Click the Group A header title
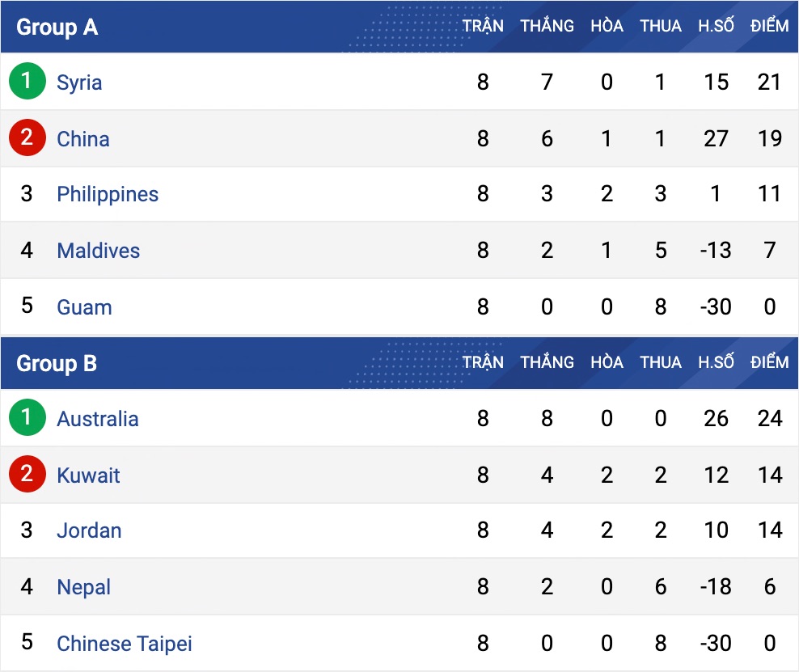This screenshot has height=672, width=799. click(57, 27)
